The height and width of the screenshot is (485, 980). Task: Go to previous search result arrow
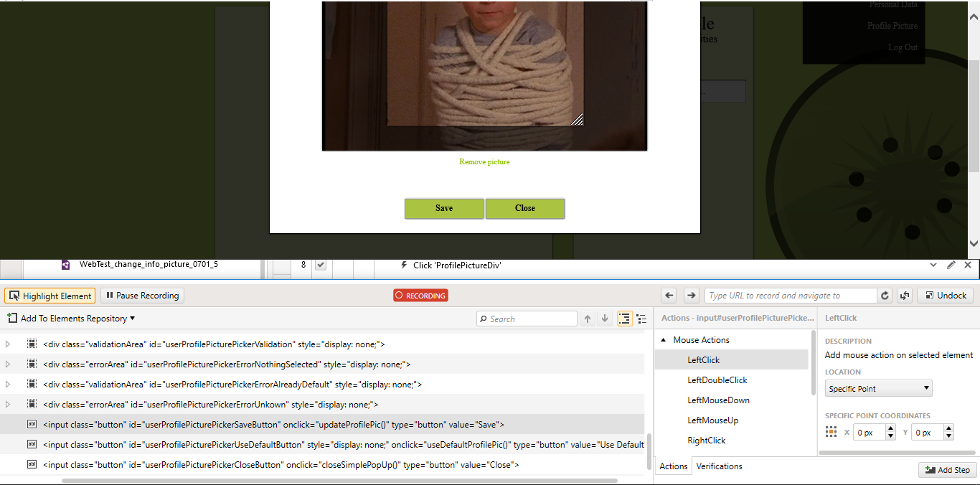click(x=588, y=319)
